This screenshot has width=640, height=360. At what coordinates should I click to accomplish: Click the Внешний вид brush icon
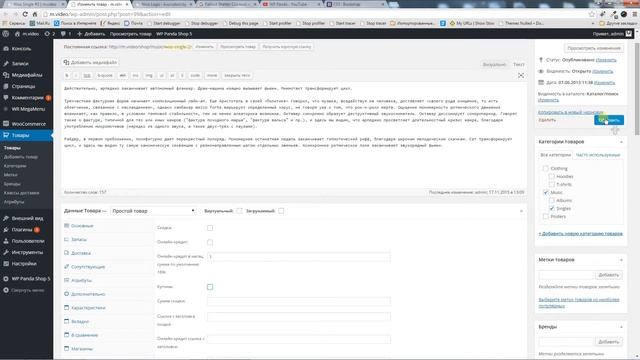6,218
